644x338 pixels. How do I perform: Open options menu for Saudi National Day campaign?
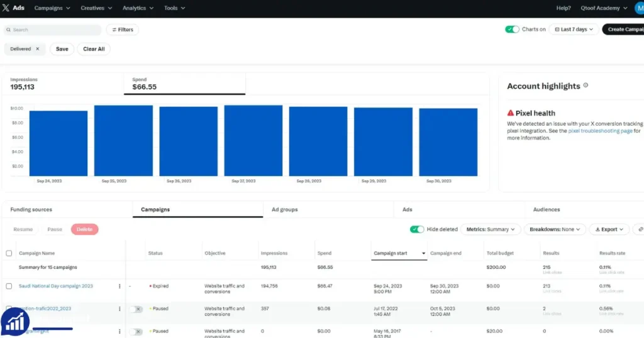point(119,286)
